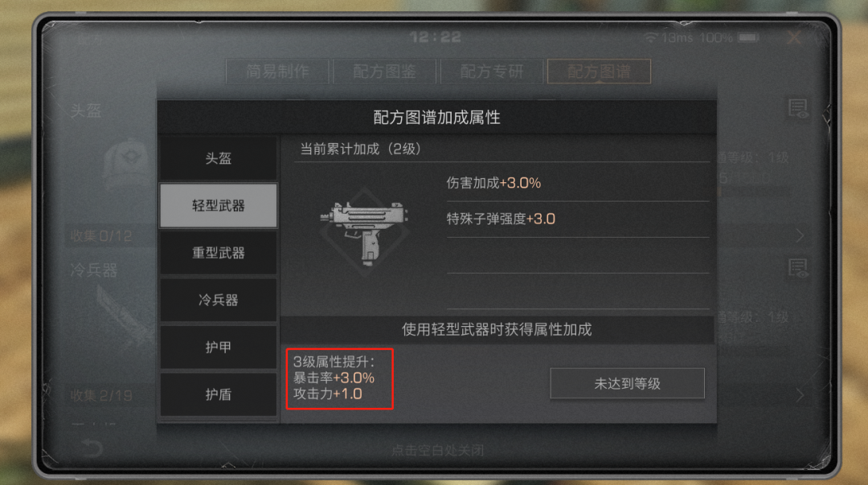Open the 配方专研 tab

(x=492, y=71)
